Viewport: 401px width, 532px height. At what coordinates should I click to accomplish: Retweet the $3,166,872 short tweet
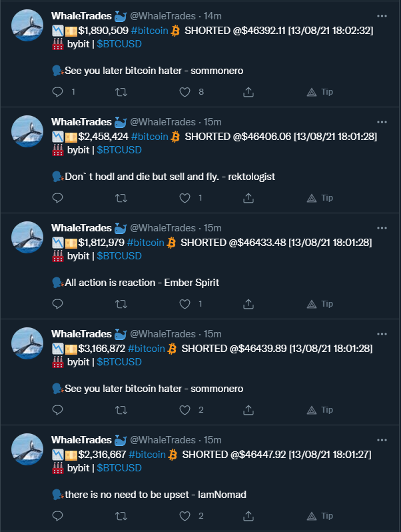[121, 410]
